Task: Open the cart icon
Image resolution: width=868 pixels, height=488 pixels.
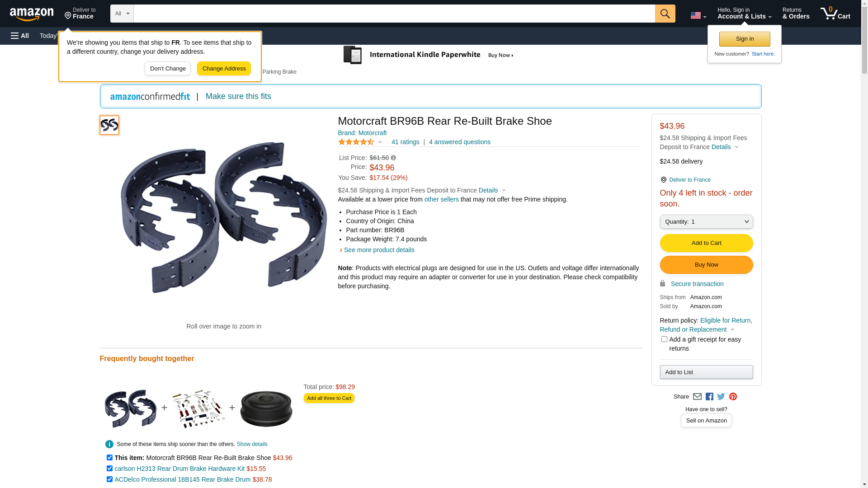Action: pyautogui.click(x=835, y=14)
